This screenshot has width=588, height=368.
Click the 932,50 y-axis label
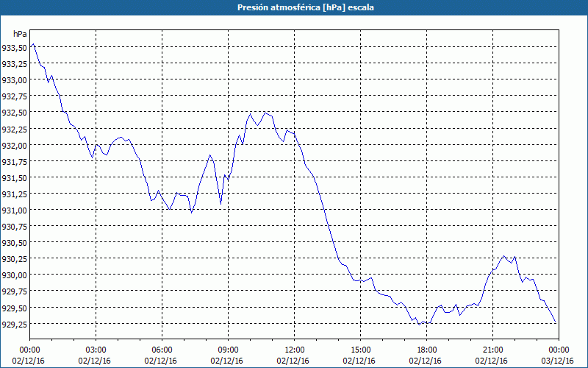coord(15,113)
